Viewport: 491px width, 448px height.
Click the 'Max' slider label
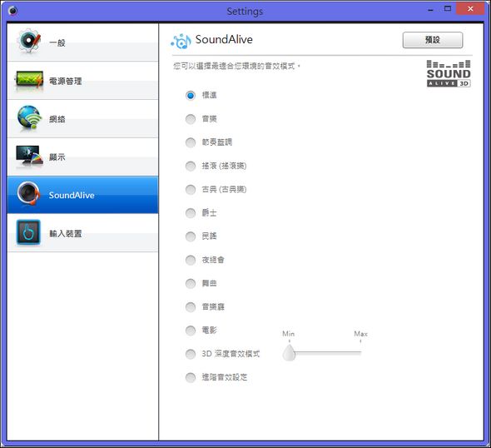pos(360,334)
